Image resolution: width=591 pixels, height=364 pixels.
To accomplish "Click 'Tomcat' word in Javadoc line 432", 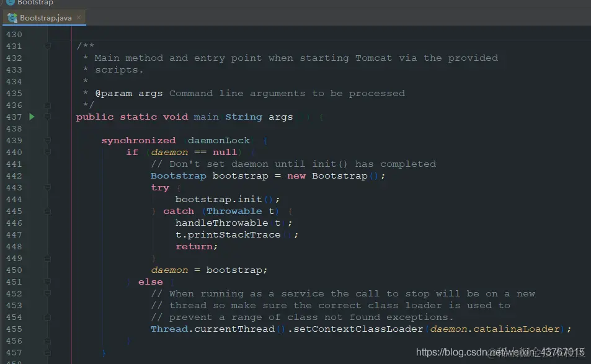I will (373, 58).
